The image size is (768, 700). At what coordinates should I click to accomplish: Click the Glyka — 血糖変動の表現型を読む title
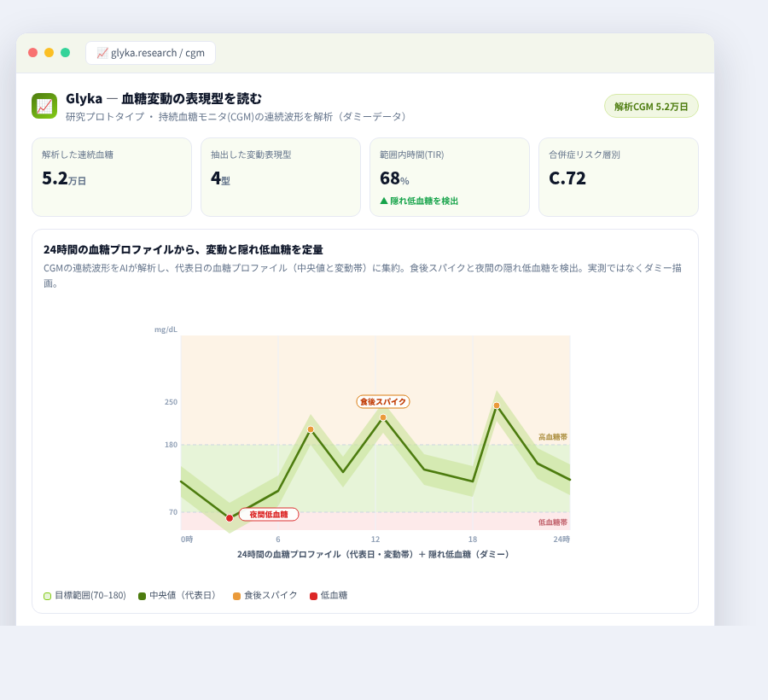coord(164,98)
